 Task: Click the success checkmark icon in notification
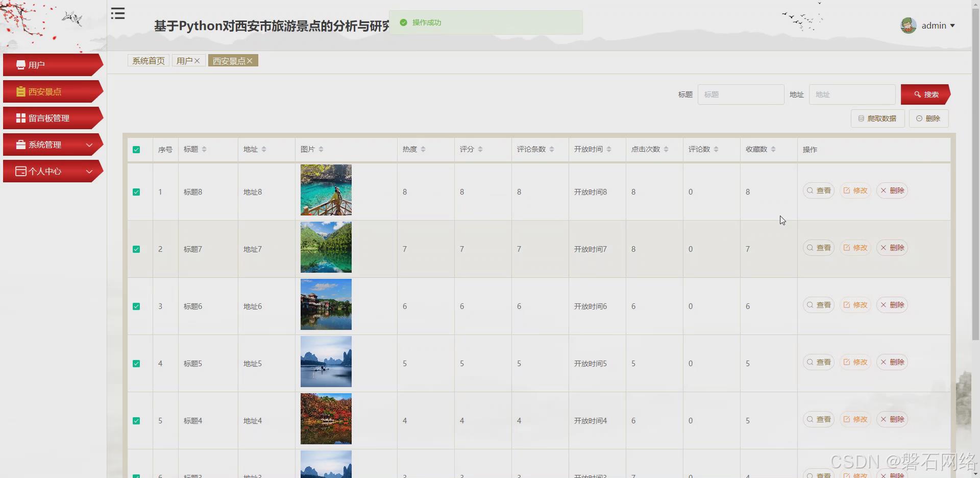click(x=403, y=22)
